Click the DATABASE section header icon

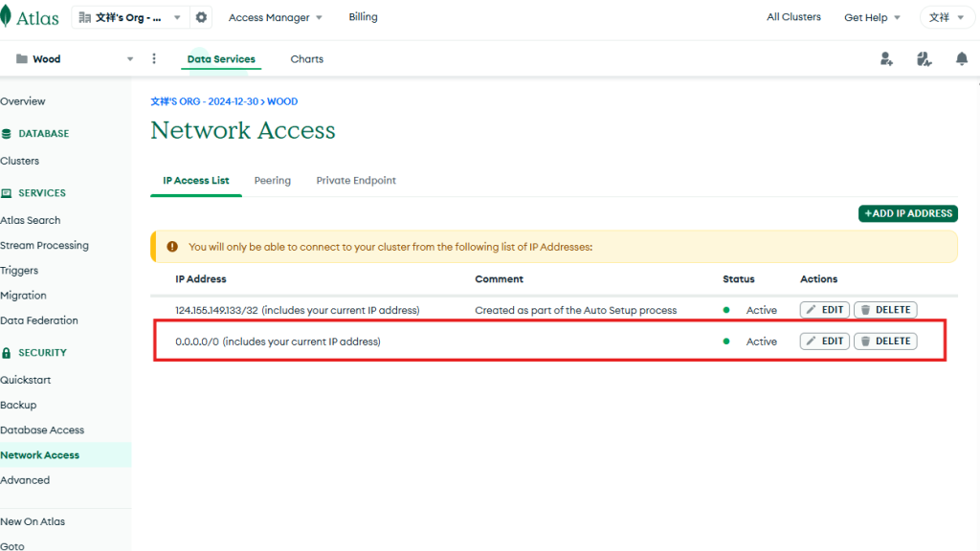(7, 133)
